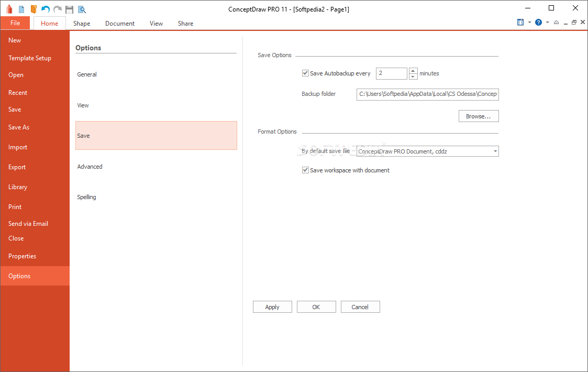
Task: Switch to the Document ribbon tab
Action: 119,23
